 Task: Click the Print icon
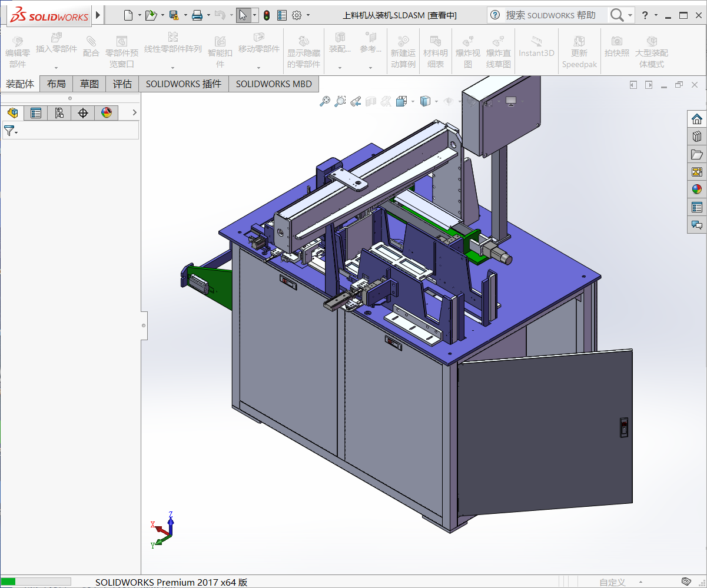coord(197,15)
